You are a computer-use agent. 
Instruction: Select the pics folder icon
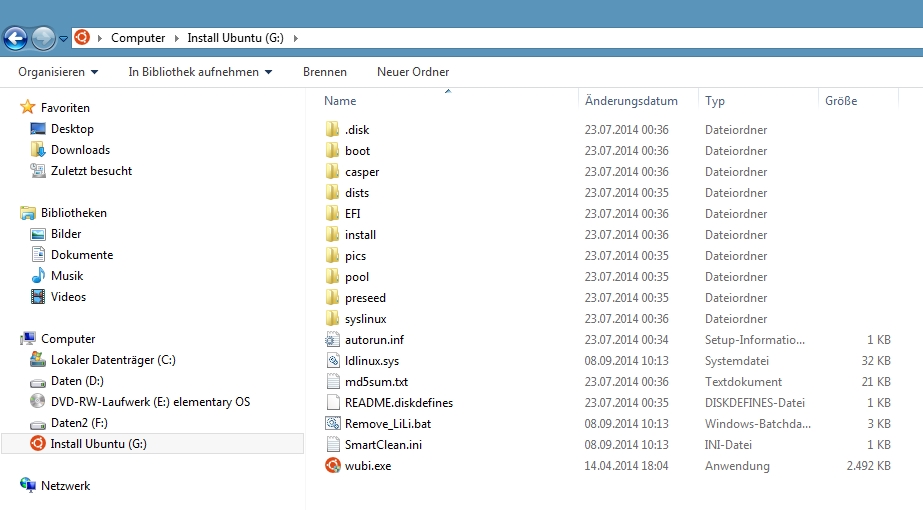coord(333,256)
